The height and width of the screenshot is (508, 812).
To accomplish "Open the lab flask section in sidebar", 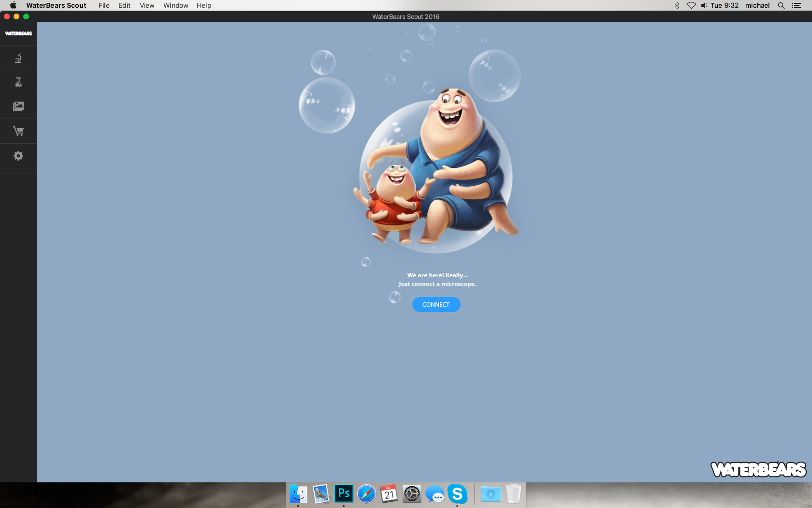I will pos(18,82).
